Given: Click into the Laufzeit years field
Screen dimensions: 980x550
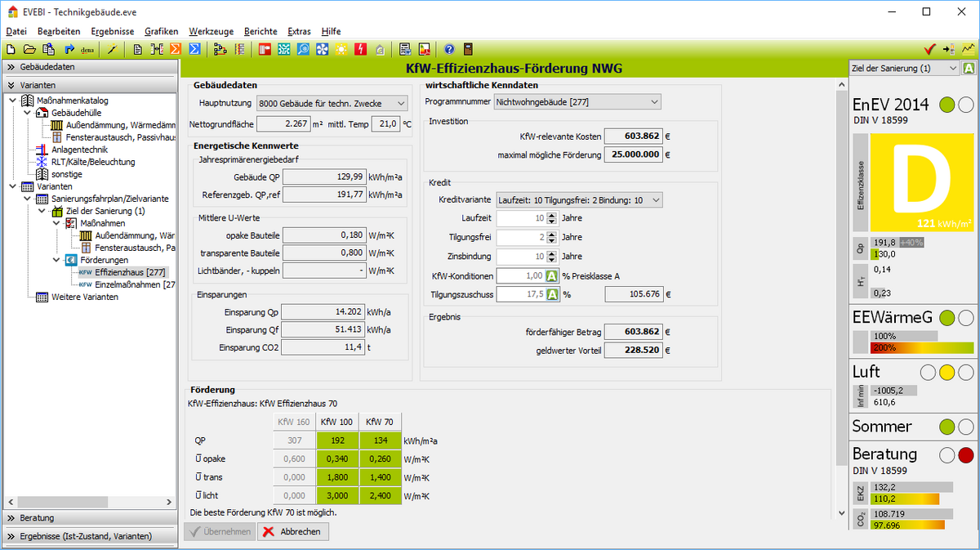Looking at the screenshot, I should tap(521, 218).
